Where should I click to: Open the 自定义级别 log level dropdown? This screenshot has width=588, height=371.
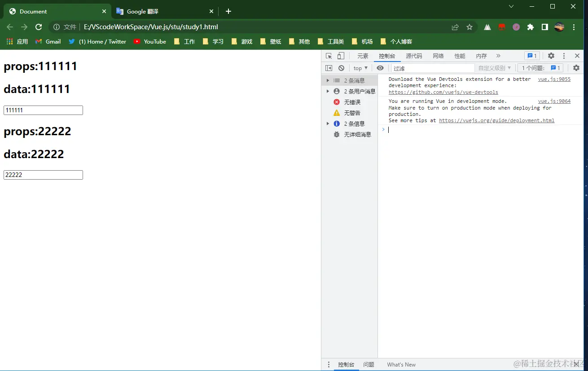click(494, 68)
